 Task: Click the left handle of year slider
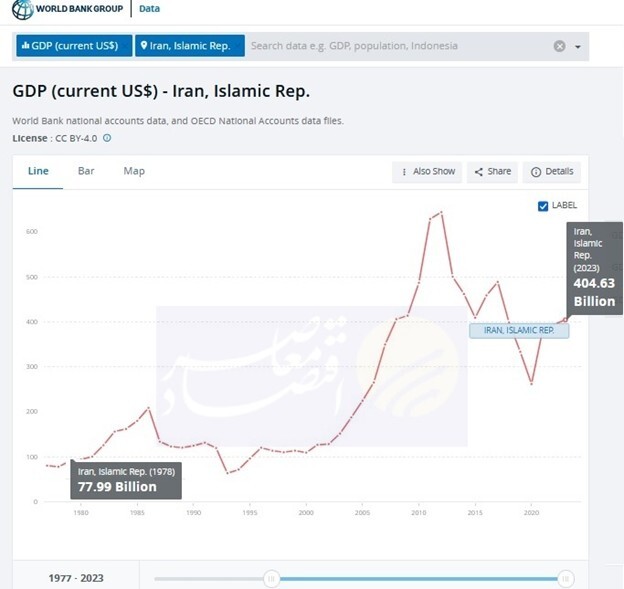point(269,578)
